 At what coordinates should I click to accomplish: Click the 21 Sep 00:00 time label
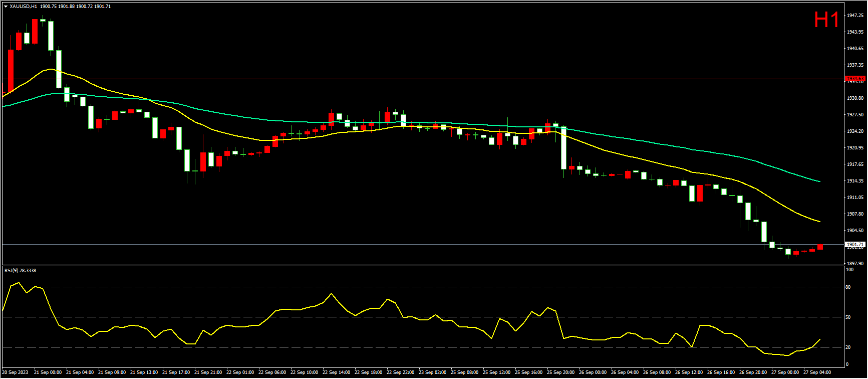(x=48, y=372)
